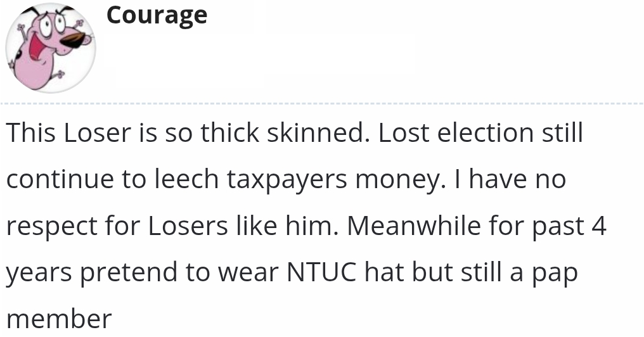Viewport: 644px width, 337px height.
Task: Open the Courage username profile link
Action: click(x=157, y=15)
